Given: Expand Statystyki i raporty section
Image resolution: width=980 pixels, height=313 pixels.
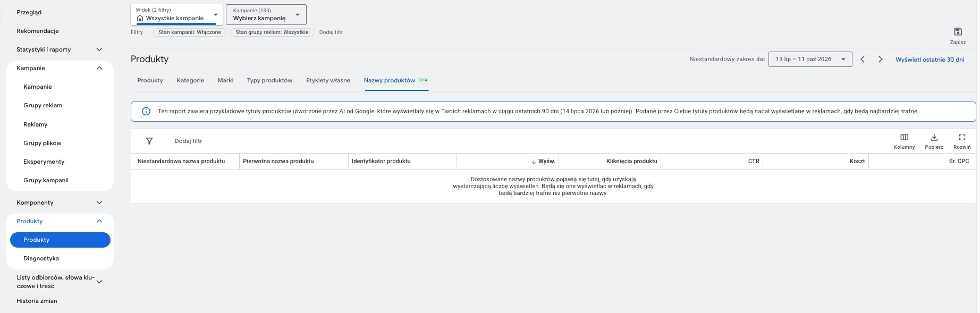Looking at the screenshot, I should (99, 49).
